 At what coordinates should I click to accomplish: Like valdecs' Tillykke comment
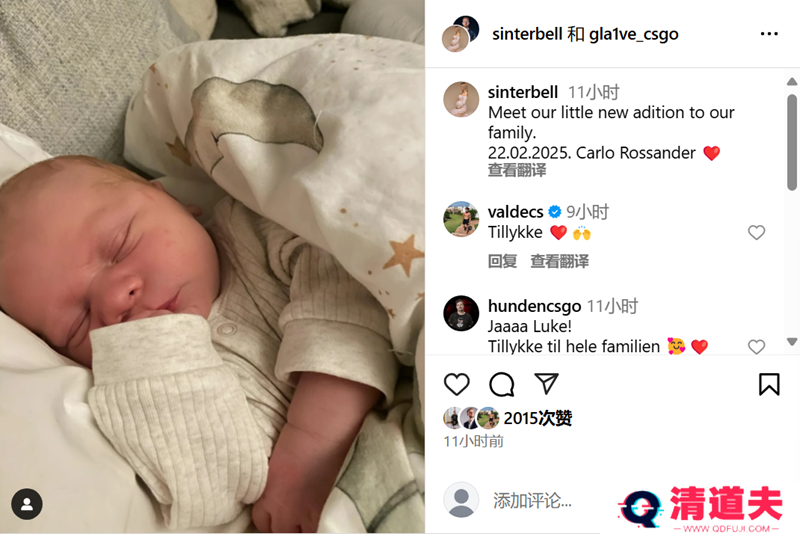coord(756,232)
